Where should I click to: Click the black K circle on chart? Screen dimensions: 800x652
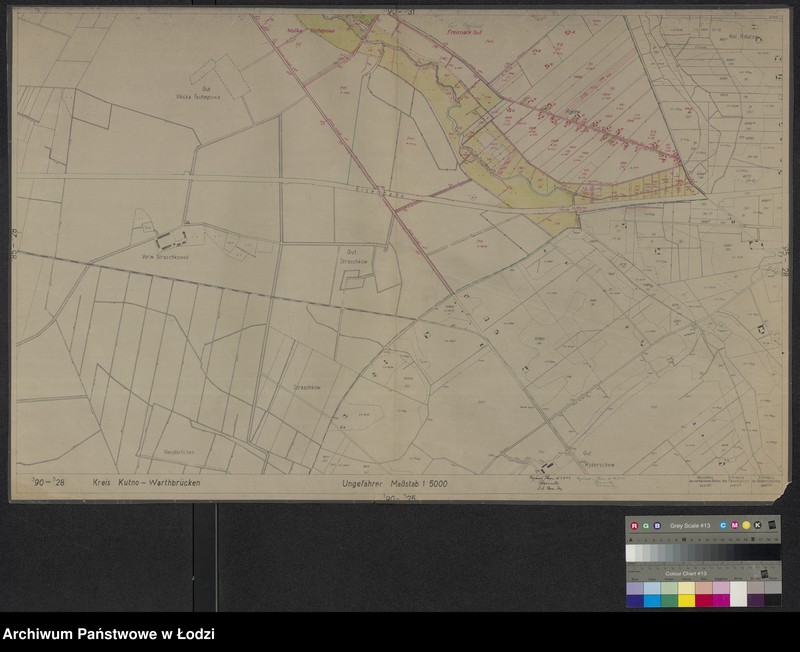(x=758, y=525)
